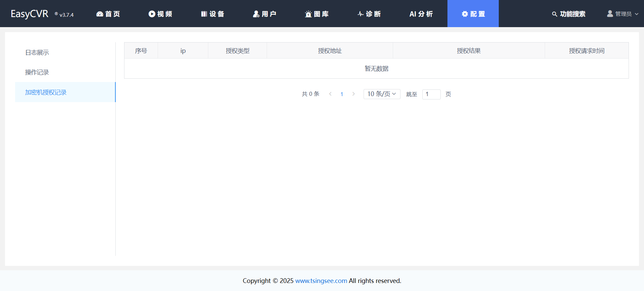Click the gear icon beside 配置
Screen dimensions: 644x291
[465, 14]
